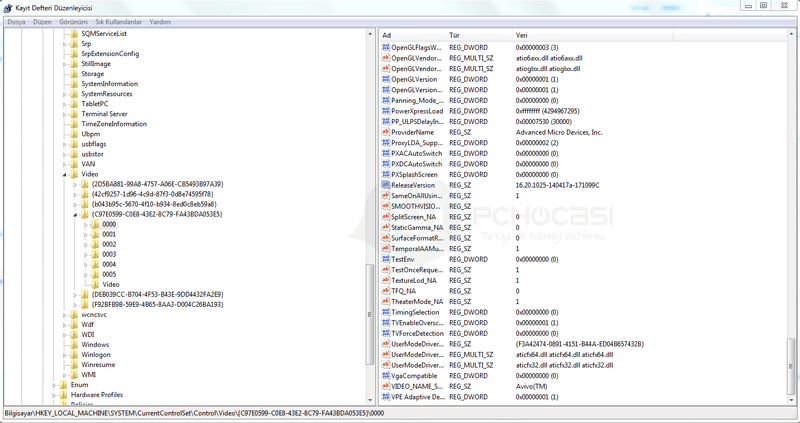Viewport: 800px width, 423px height.
Task: Select the ProviderName value icon
Action: point(386,132)
